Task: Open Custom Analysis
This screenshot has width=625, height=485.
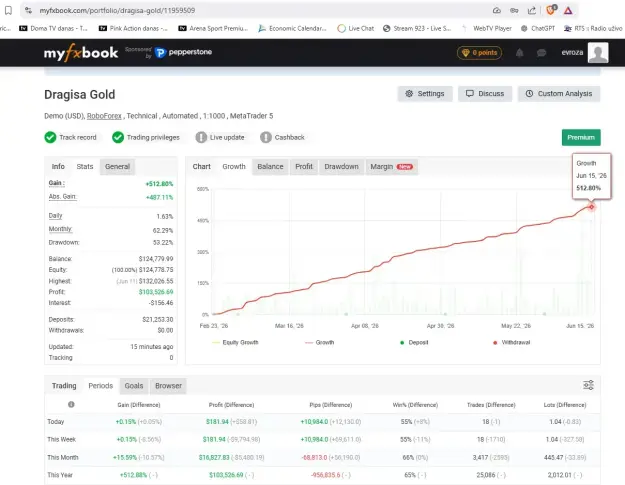Action: click(x=559, y=94)
